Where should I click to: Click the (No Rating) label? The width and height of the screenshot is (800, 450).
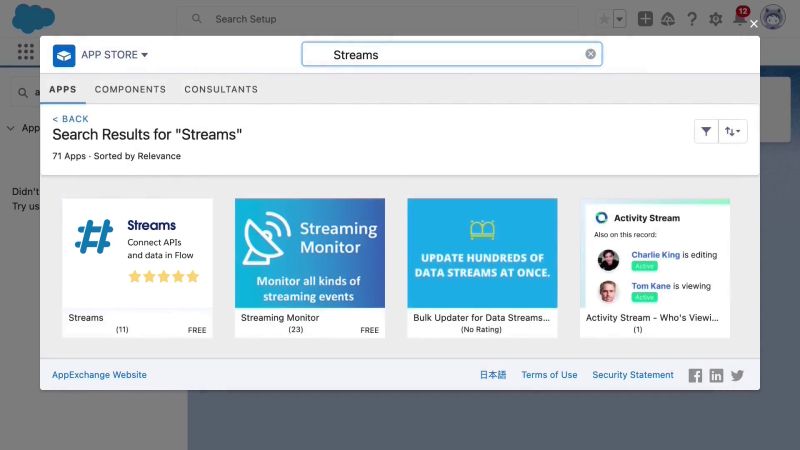tap(481, 330)
